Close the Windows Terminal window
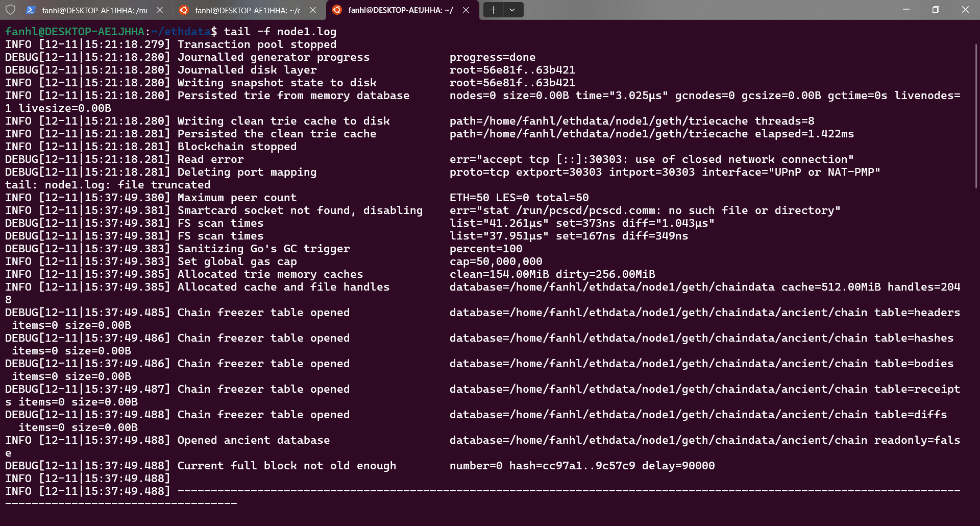The height and width of the screenshot is (526, 980). (965, 10)
